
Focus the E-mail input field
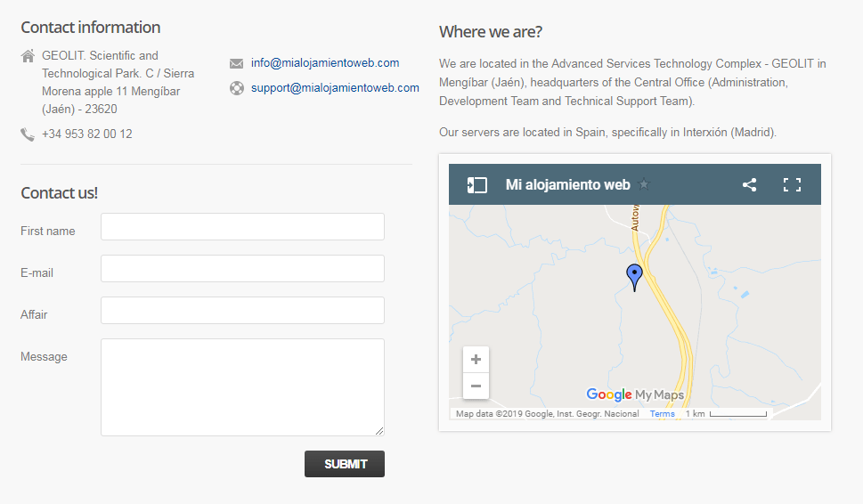[243, 269]
